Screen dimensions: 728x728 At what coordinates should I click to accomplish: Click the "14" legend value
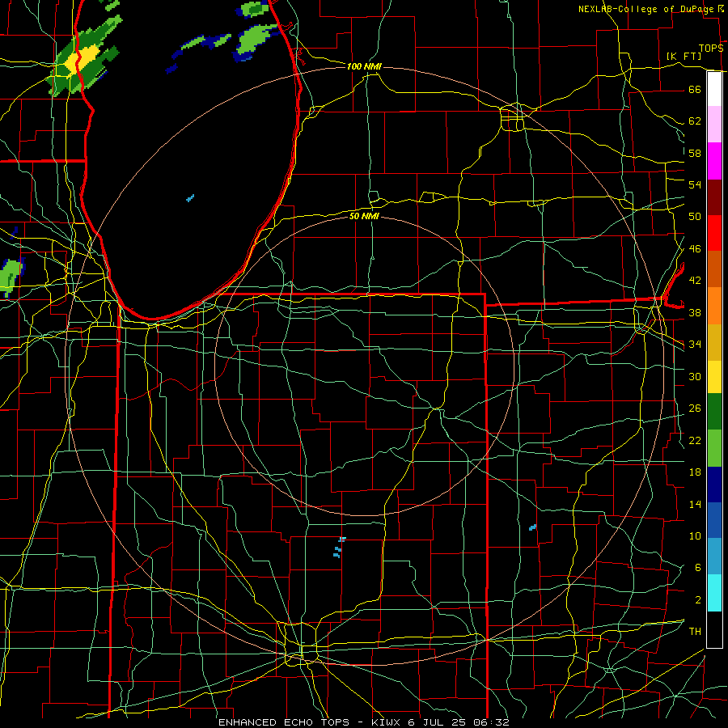[x=695, y=504]
